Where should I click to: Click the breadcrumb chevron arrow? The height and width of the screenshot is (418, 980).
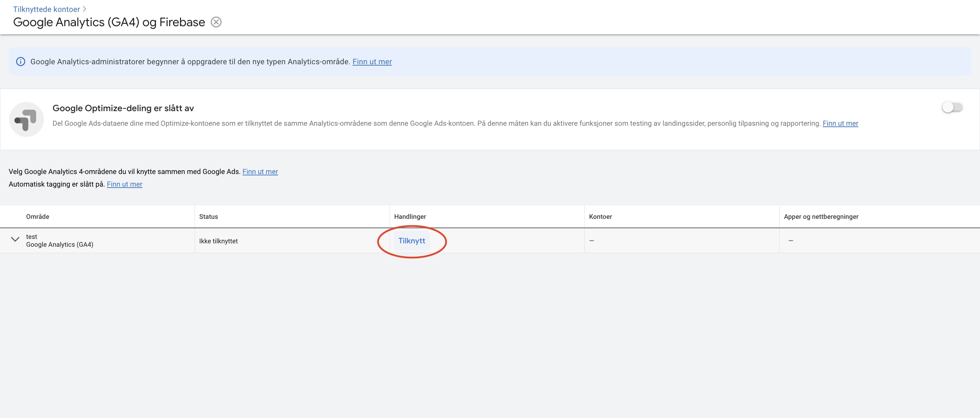84,9
